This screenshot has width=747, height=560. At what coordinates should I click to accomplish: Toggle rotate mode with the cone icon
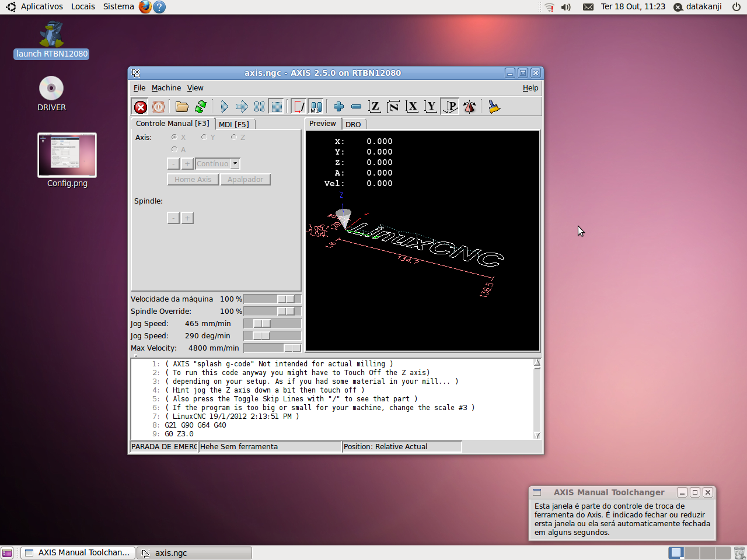click(469, 107)
